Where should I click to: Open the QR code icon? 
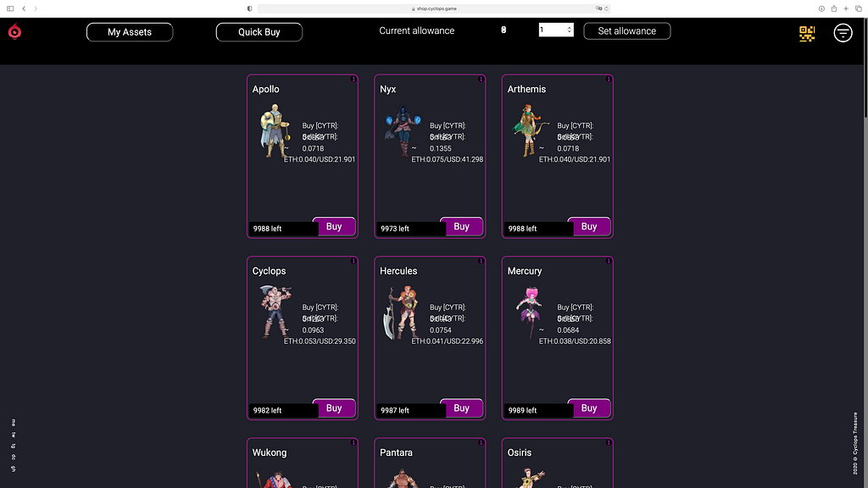[x=807, y=34]
